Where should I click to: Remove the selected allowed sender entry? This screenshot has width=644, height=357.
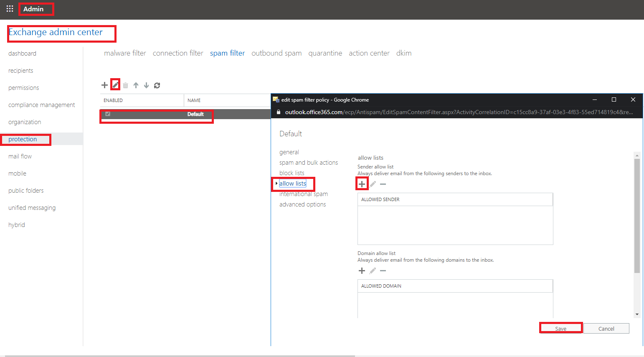[x=383, y=184]
